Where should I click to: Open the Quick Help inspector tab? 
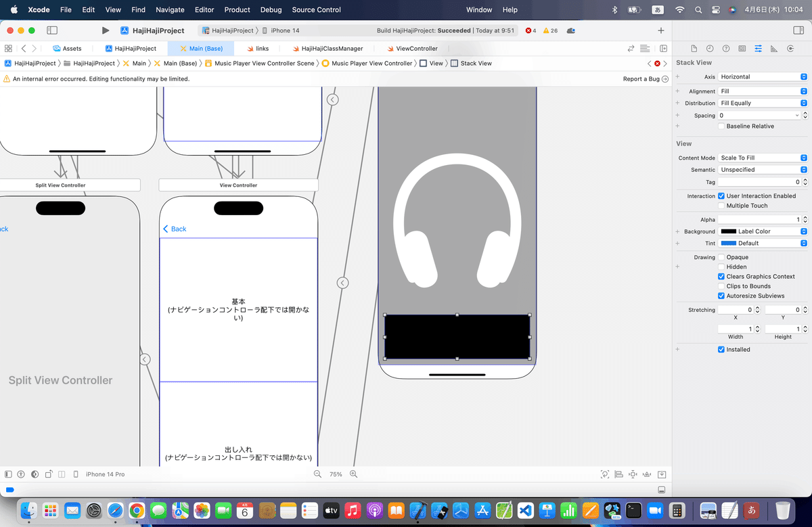click(x=726, y=49)
